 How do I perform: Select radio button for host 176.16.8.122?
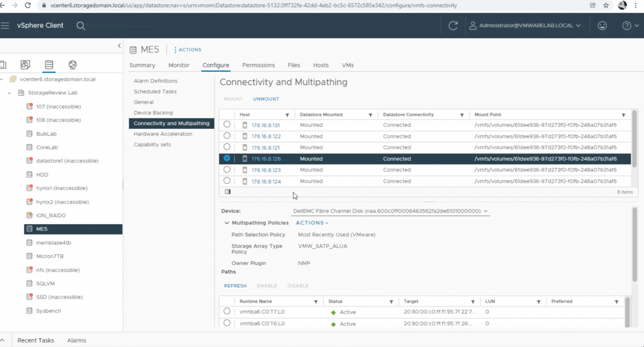pyautogui.click(x=227, y=136)
